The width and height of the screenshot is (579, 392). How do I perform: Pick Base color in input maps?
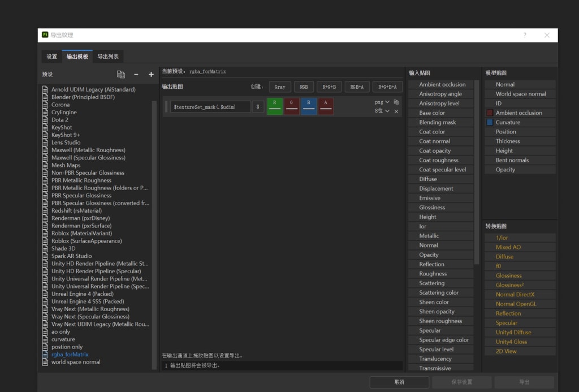440,113
